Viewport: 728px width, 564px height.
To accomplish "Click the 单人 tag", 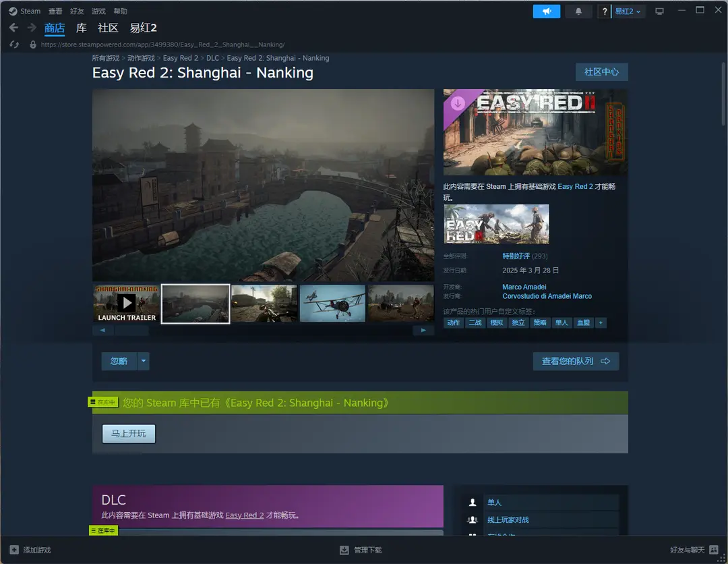I will pyautogui.click(x=562, y=323).
